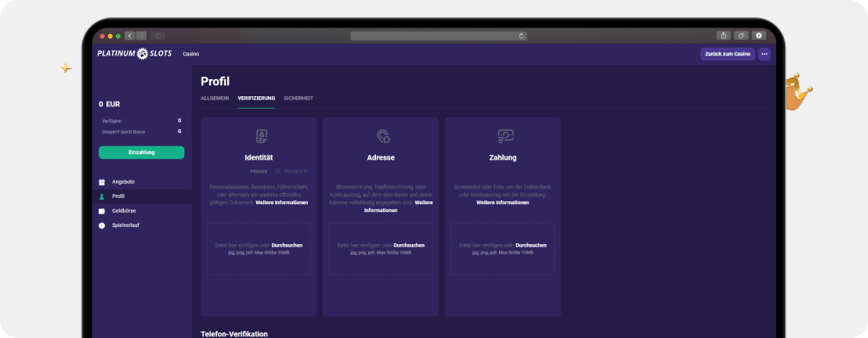Click the browser show tabs icon

point(741,35)
